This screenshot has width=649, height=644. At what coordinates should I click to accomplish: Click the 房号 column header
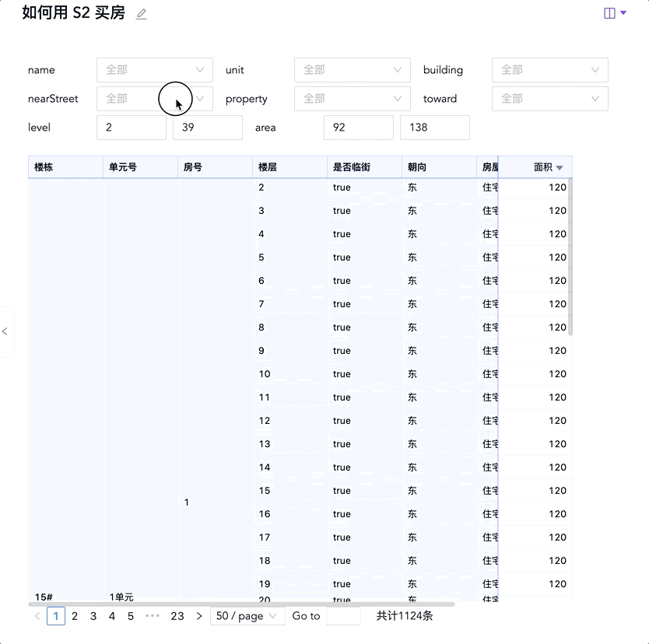tap(216, 167)
